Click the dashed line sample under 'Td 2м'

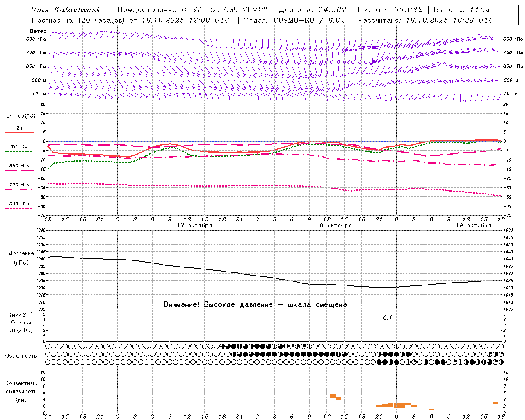point(18,152)
